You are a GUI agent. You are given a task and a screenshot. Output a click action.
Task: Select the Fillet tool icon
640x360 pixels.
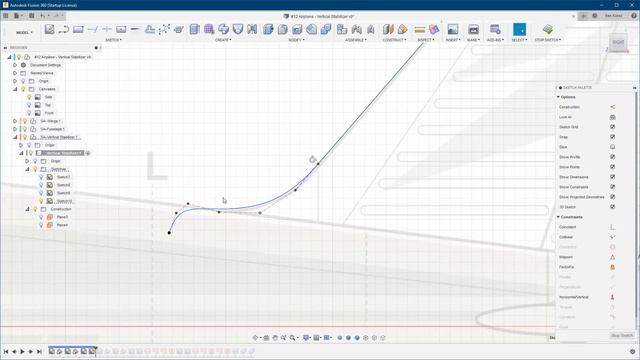click(282, 29)
